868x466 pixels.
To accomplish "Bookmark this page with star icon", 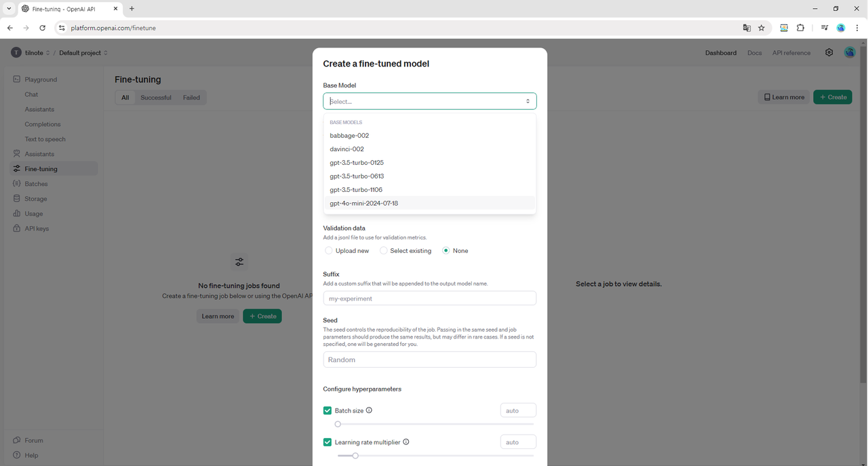I will pyautogui.click(x=762, y=28).
